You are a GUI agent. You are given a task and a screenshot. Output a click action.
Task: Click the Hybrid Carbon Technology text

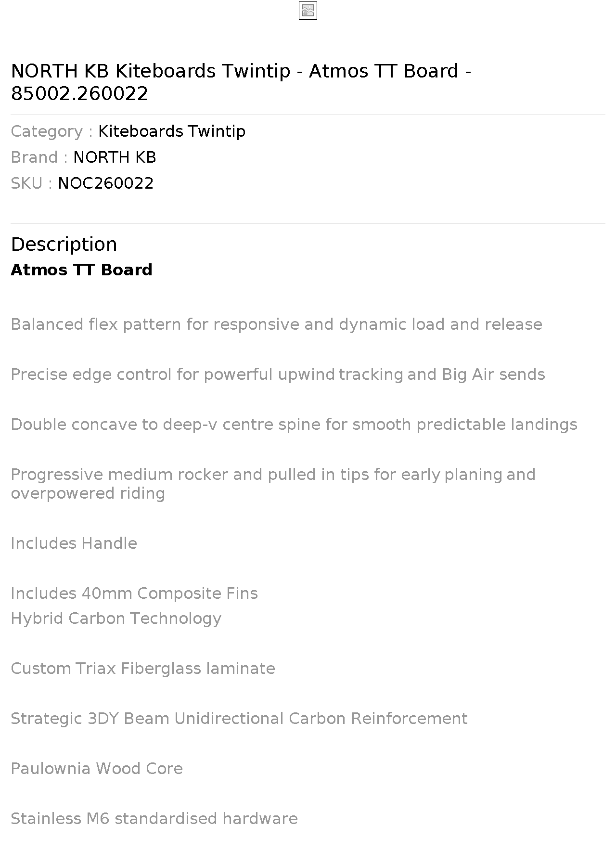click(116, 619)
